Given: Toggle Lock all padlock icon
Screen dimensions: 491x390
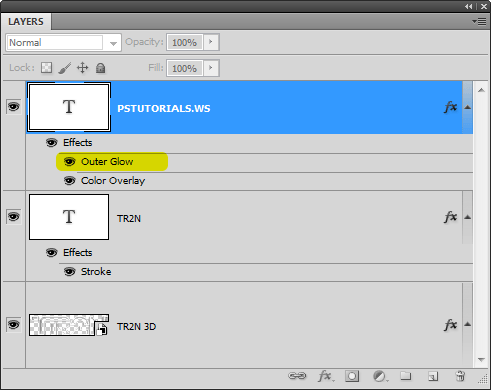Looking at the screenshot, I should 100,68.
